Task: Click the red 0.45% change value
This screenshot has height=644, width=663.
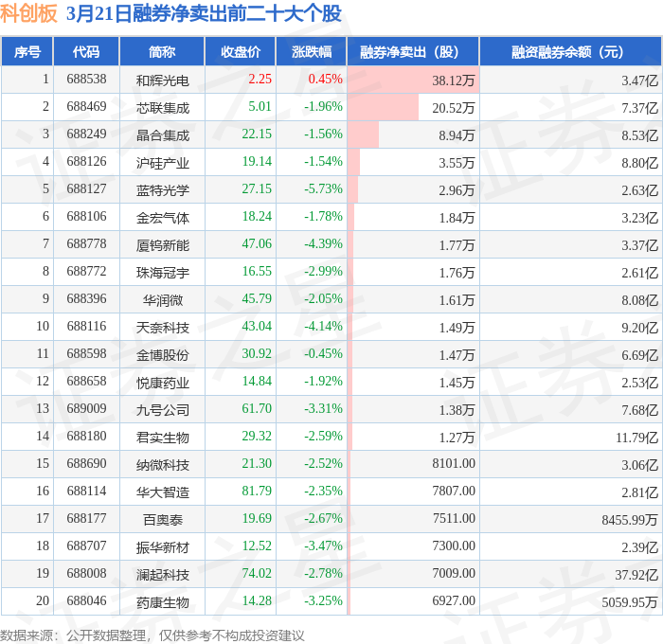Action: (x=325, y=79)
